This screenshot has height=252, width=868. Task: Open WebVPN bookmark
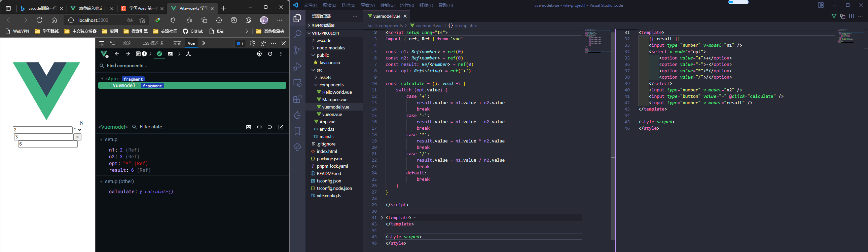(x=17, y=31)
